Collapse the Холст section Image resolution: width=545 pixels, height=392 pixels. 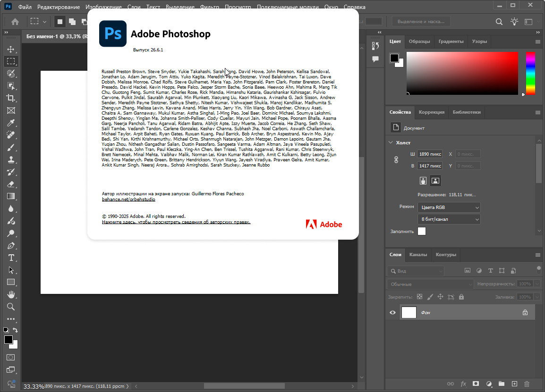[391, 142]
